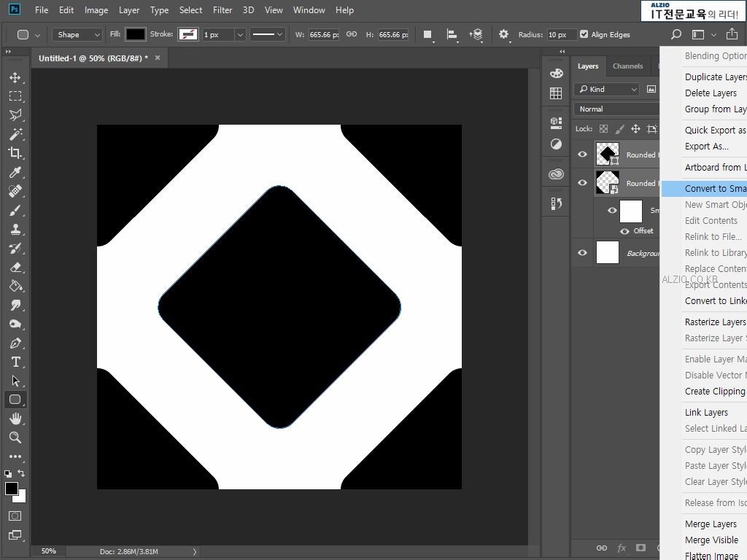Hide the top Rounded Rectangle layer
Screen dimensions: 747x560
click(x=582, y=155)
